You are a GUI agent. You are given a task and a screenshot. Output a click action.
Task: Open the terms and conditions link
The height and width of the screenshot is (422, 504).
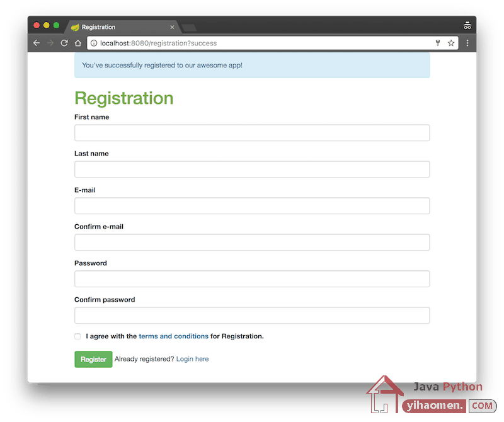(x=174, y=336)
